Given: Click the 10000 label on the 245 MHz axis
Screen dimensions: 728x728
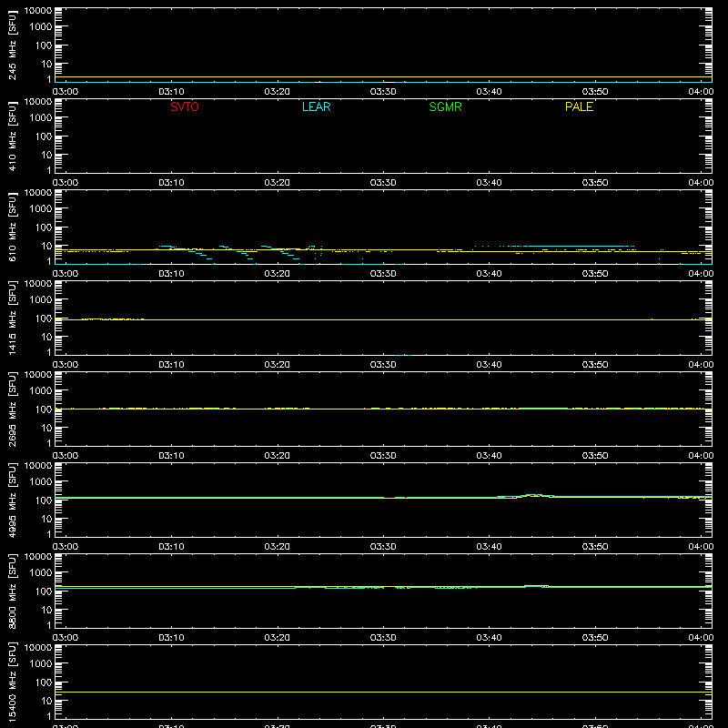Looking at the screenshot, I should click(38, 11).
